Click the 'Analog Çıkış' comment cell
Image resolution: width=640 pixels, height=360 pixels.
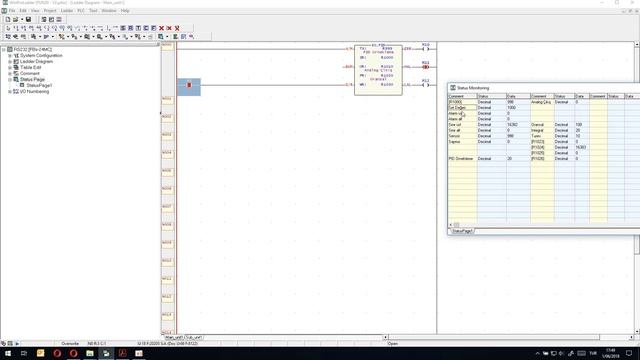(x=542, y=102)
